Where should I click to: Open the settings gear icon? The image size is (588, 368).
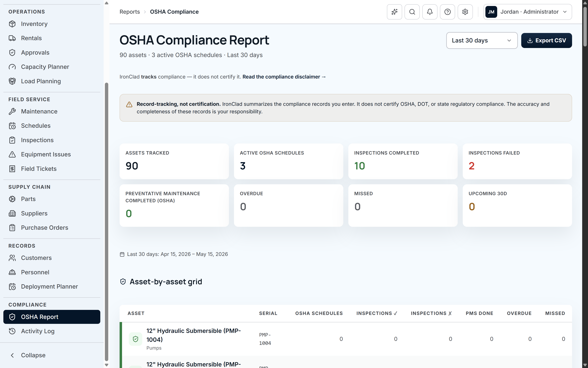click(x=465, y=12)
